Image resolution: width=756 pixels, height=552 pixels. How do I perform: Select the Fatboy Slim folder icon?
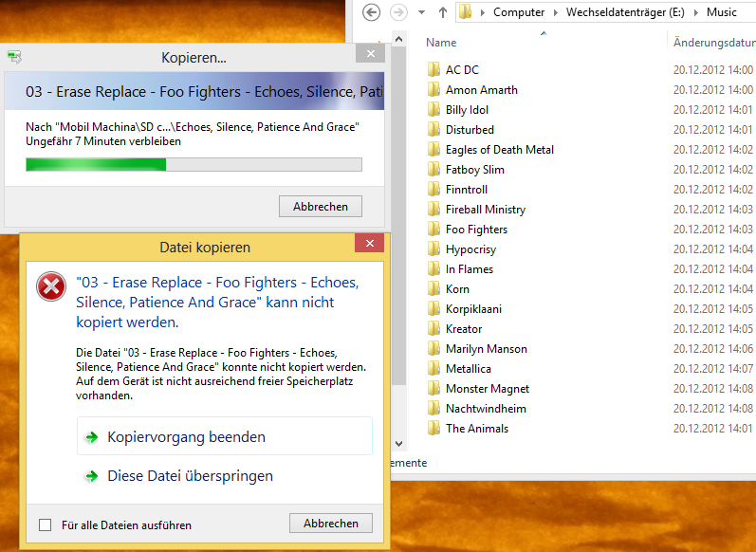click(433, 169)
